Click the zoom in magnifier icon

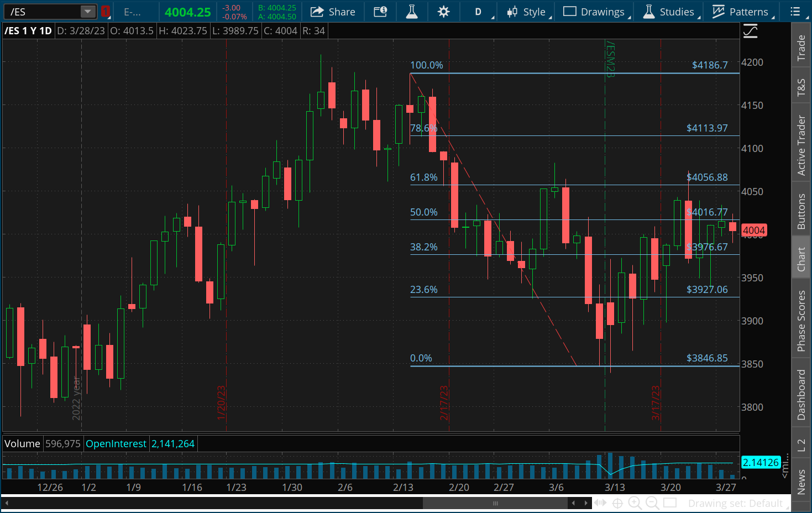(x=635, y=503)
